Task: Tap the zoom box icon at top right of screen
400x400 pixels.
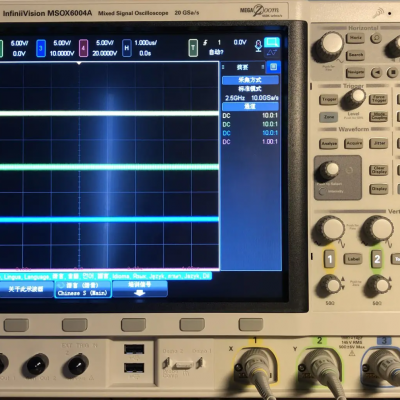Action: pos(272,42)
